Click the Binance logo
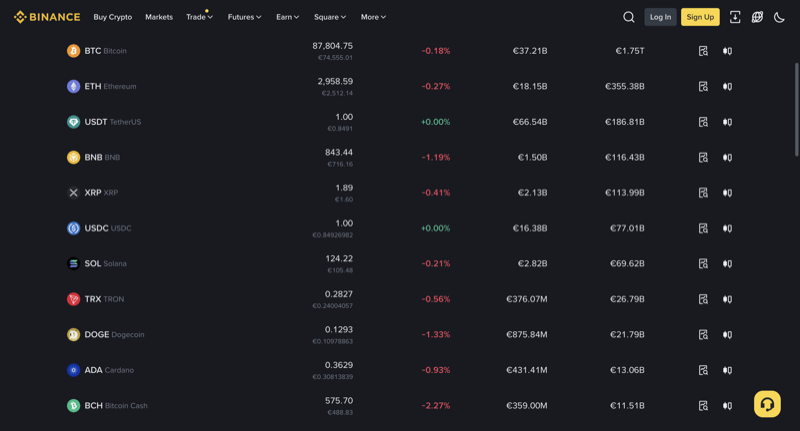 47,17
